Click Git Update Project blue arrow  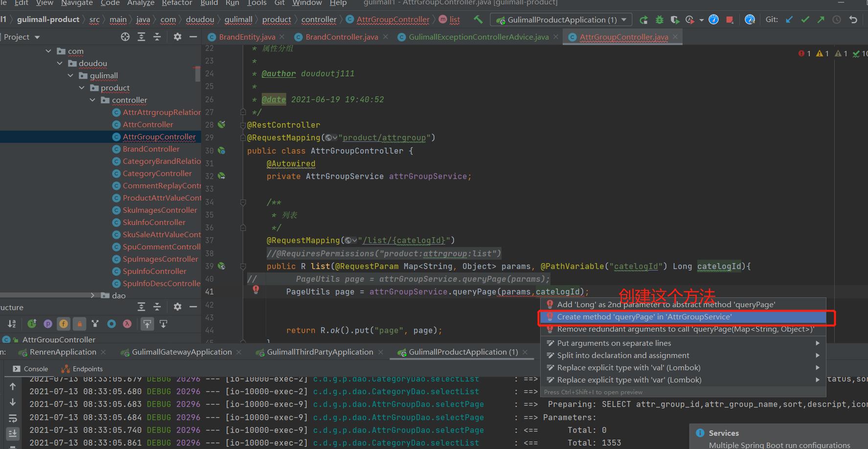[789, 20]
